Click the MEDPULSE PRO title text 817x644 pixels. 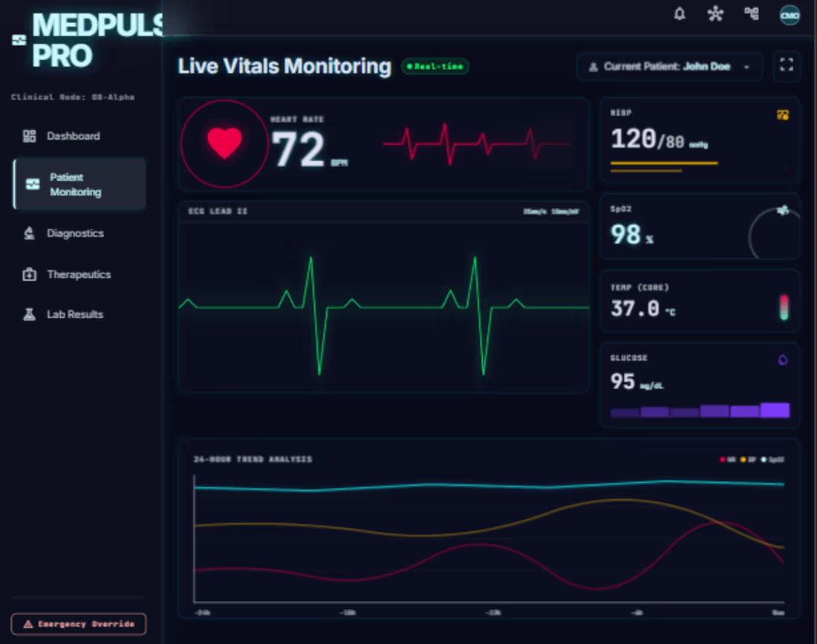coord(98,40)
